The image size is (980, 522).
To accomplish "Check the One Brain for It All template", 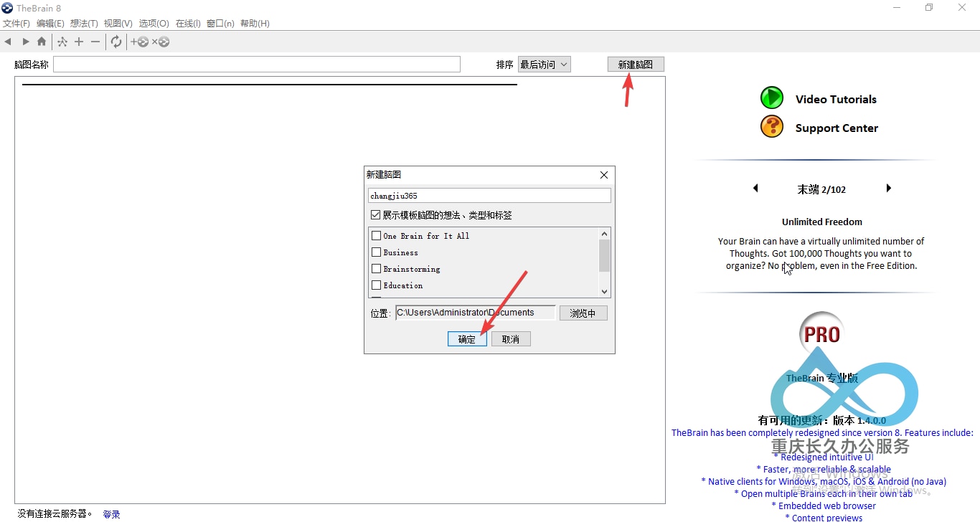I will coord(376,236).
